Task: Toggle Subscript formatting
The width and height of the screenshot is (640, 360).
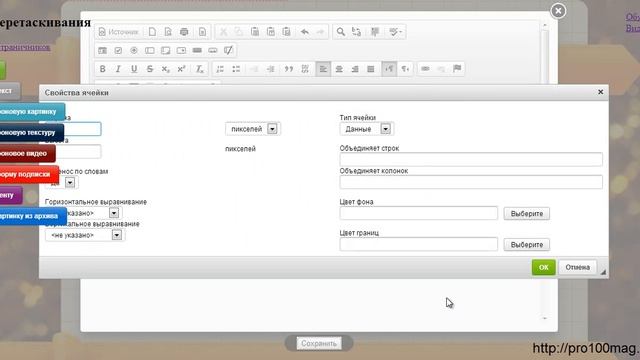Action: pyautogui.click(x=165, y=69)
